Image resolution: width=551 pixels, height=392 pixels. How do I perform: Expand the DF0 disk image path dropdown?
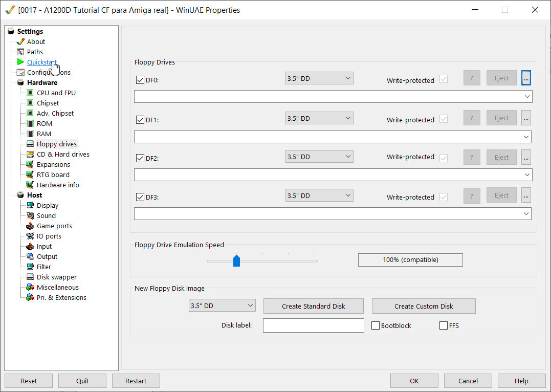[527, 96]
